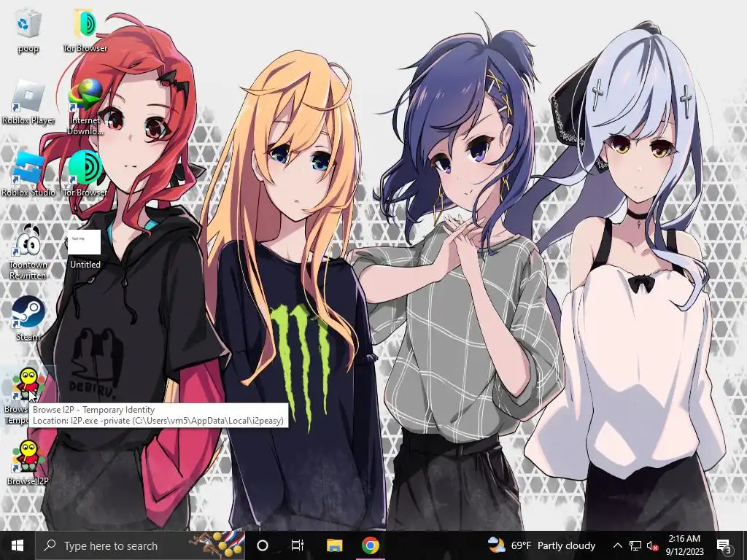Open Google Chrome from the taskbar
747x560 pixels.
370,545
